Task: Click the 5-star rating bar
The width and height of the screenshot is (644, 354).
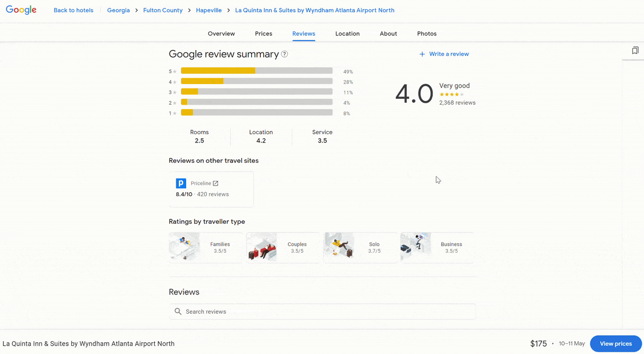Action: tap(256, 71)
